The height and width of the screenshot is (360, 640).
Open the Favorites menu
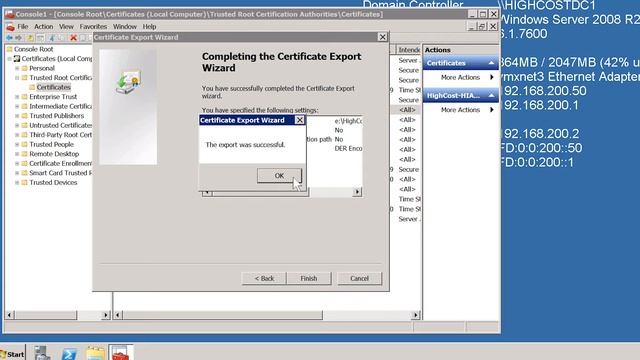click(x=93, y=27)
